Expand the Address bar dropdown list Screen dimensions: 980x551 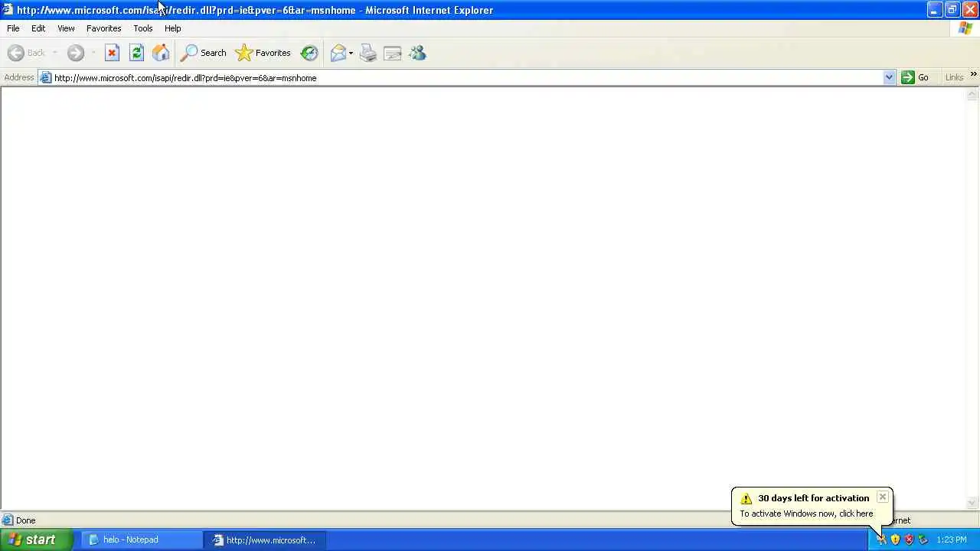coord(889,77)
